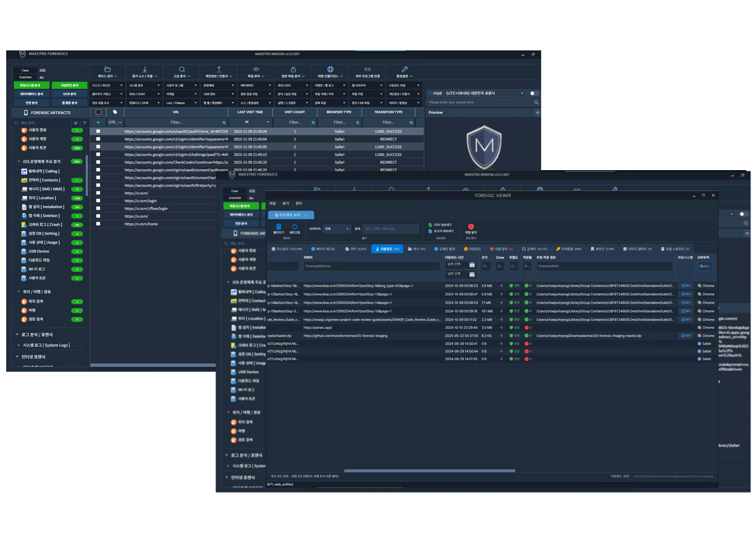The width and height of the screenshot is (756, 541).
Task: Open the 케이스 관리 folder icon menu
Action: coord(107,69)
